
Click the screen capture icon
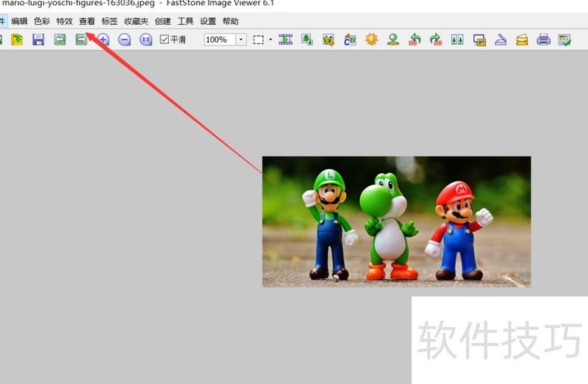point(479,40)
